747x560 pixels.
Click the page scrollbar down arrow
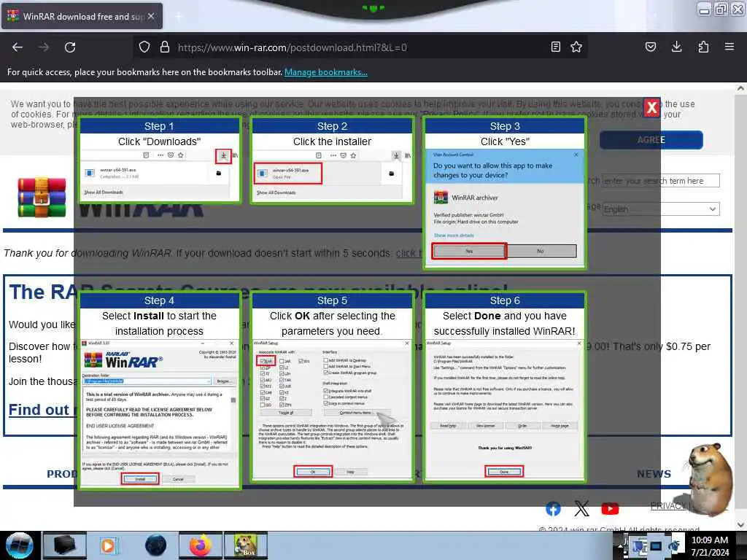pyautogui.click(x=740, y=525)
